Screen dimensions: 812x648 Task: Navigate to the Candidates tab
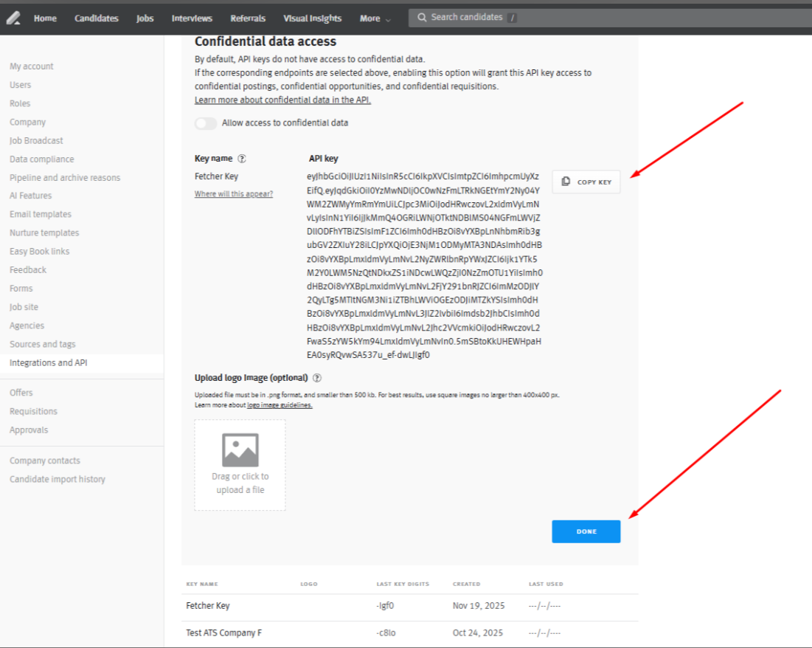[96, 18]
